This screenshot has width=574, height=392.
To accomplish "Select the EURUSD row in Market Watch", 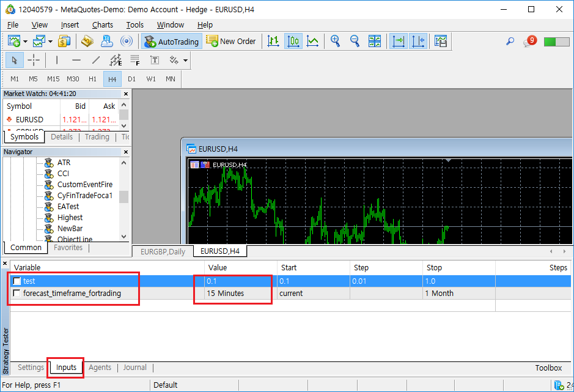I will click(61, 120).
